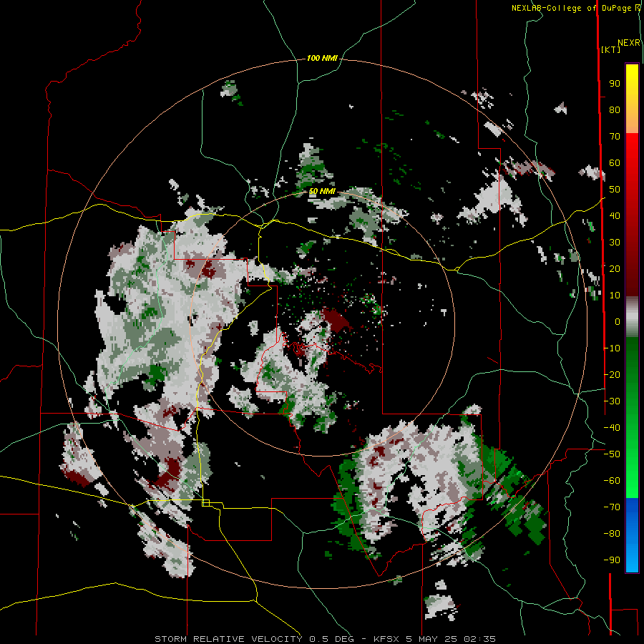Click the positive 20 scale value

coord(615,268)
